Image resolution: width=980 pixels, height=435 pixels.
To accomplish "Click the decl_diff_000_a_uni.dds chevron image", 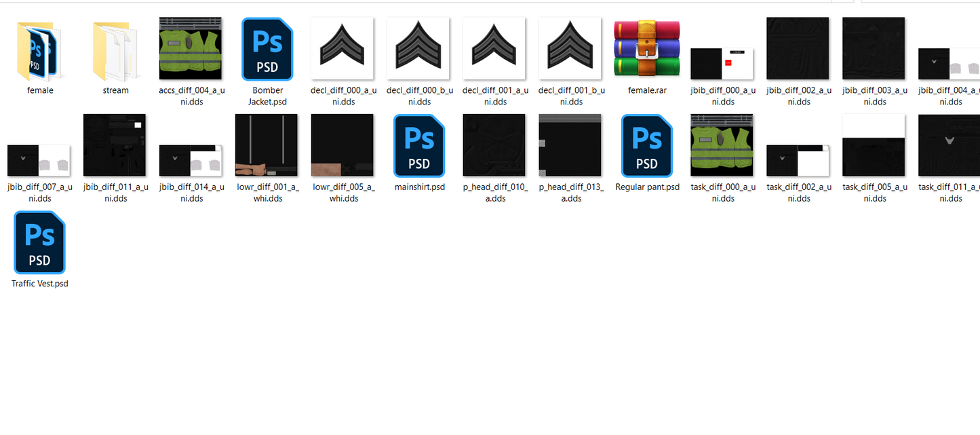I will pyautogui.click(x=343, y=49).
